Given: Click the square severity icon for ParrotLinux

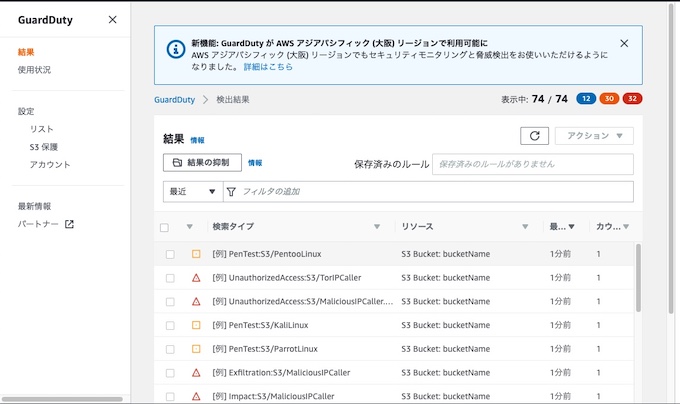Looking at the screenshot, I should coord(196,349).
